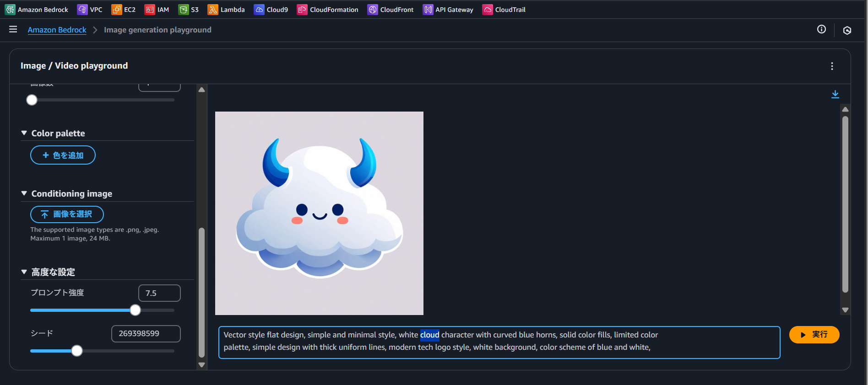This screenshot has width=868, height=385.
Task: Click the 画像を選択 upload button
Action: click(67, 214)
